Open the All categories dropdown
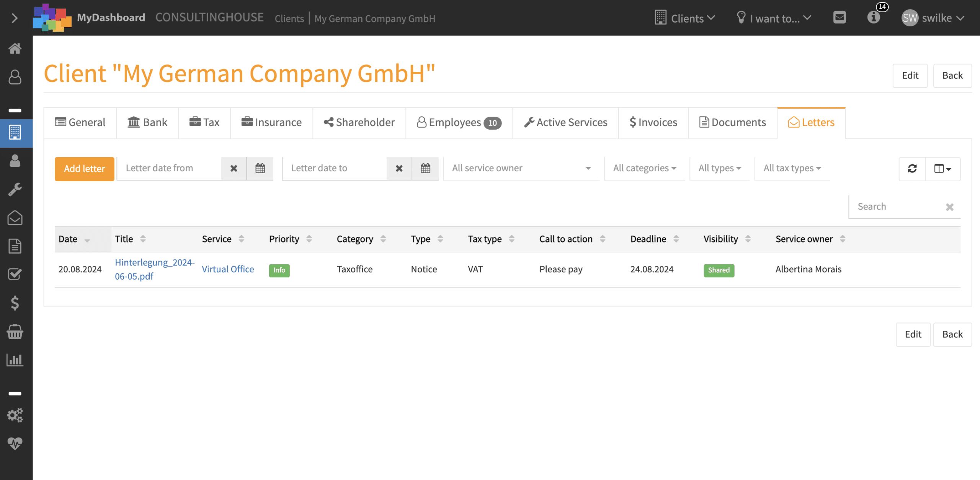This screenshot has height=480, width=980. [x=645, y=168]
